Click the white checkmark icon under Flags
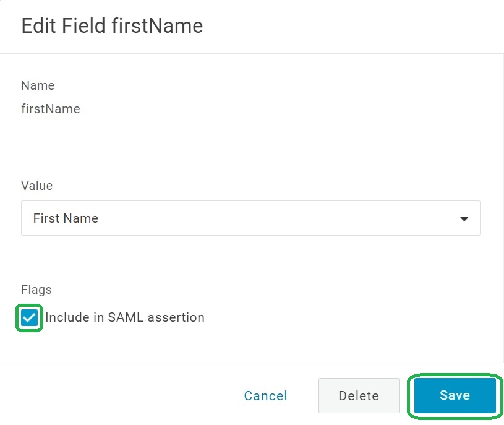This screenshot has width=504, height=425. 29,318
